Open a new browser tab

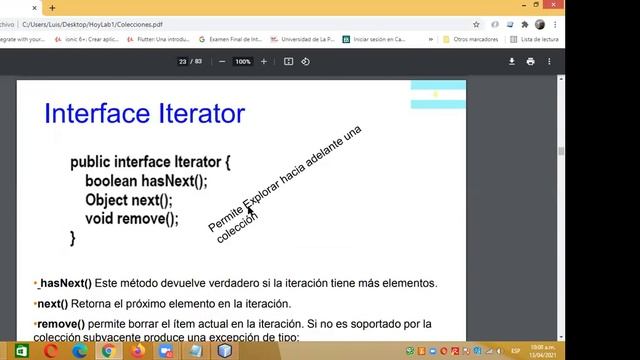coord(52,8)
